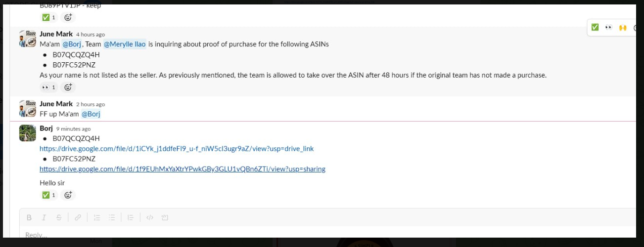The width and height of the screenshot is (644, 247).
Task: Toggle bold formatting in reply toolbar
Action: 29,217
